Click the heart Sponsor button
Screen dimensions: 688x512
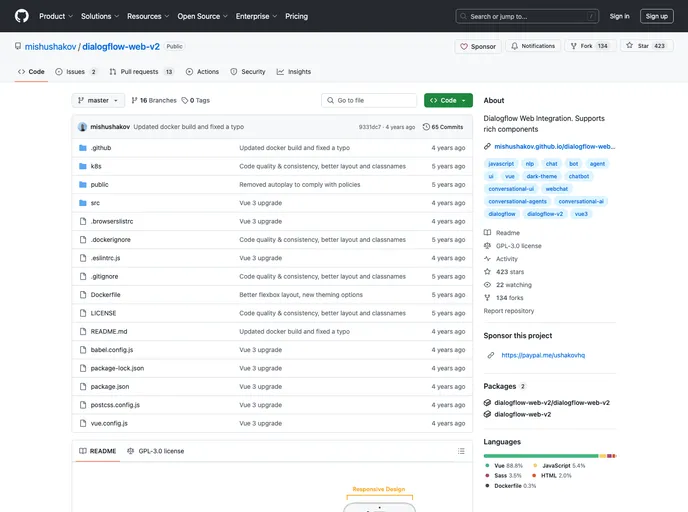[478, 46]
